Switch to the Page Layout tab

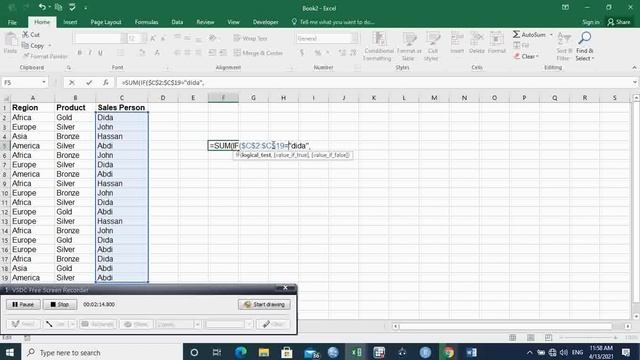(106, 22)
